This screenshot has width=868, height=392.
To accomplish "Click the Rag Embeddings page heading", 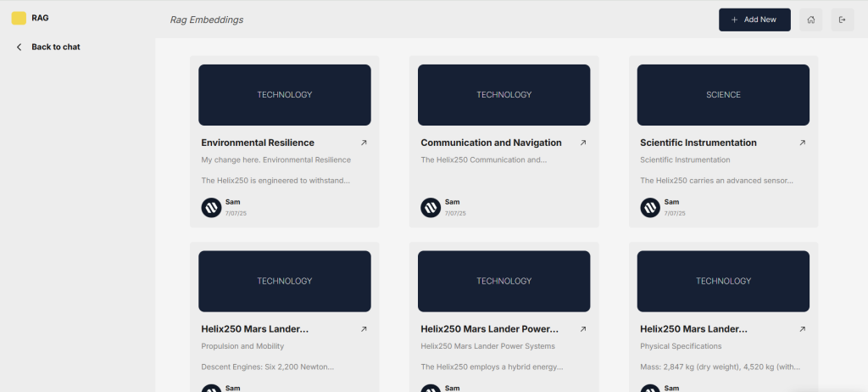I will click(x=207, y=20).
